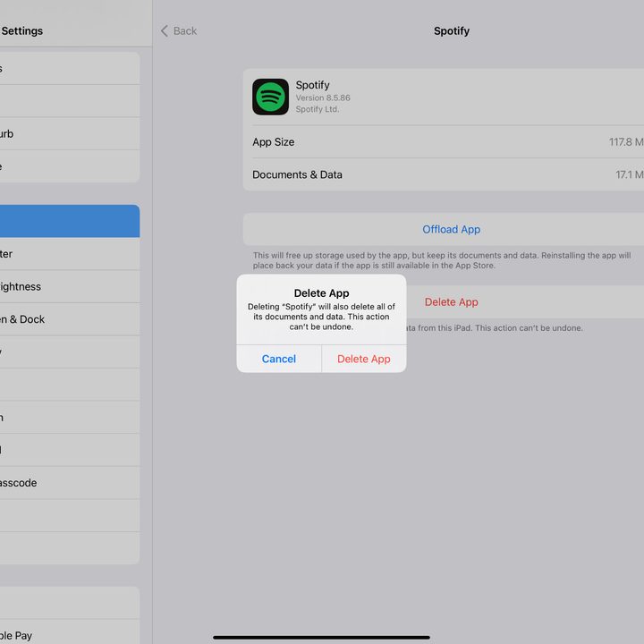This screenshot has width=644, height=644.
Task: Click the Spotify app icon
Action: click(x=270, y=97)
